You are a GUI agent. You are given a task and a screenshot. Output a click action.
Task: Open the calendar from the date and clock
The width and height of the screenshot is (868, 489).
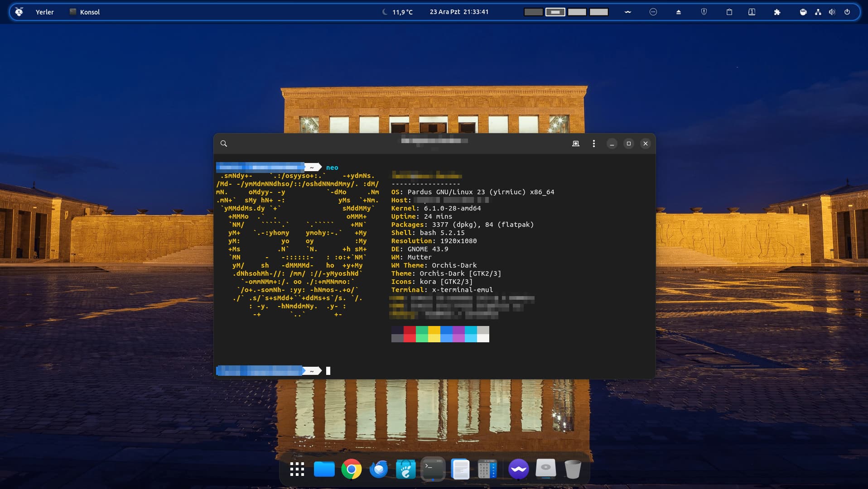click(459, 12)
